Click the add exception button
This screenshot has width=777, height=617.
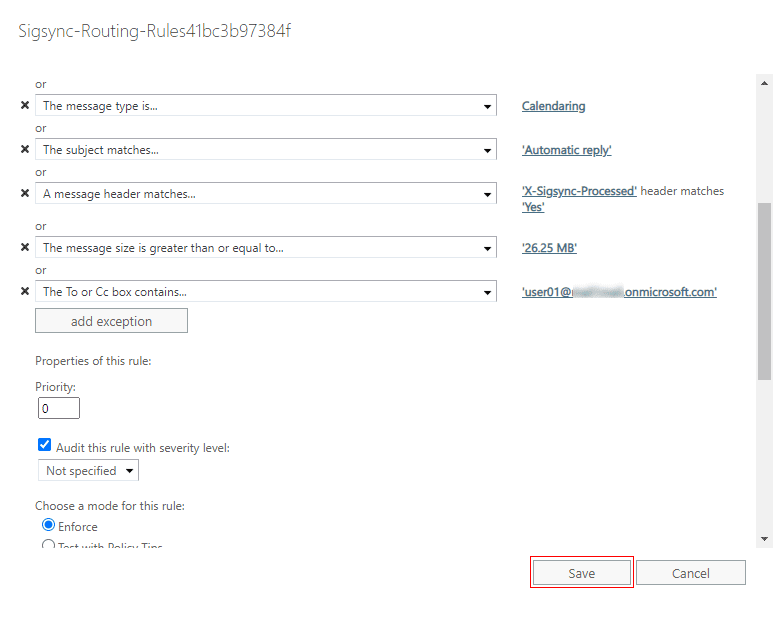point(111,321)
